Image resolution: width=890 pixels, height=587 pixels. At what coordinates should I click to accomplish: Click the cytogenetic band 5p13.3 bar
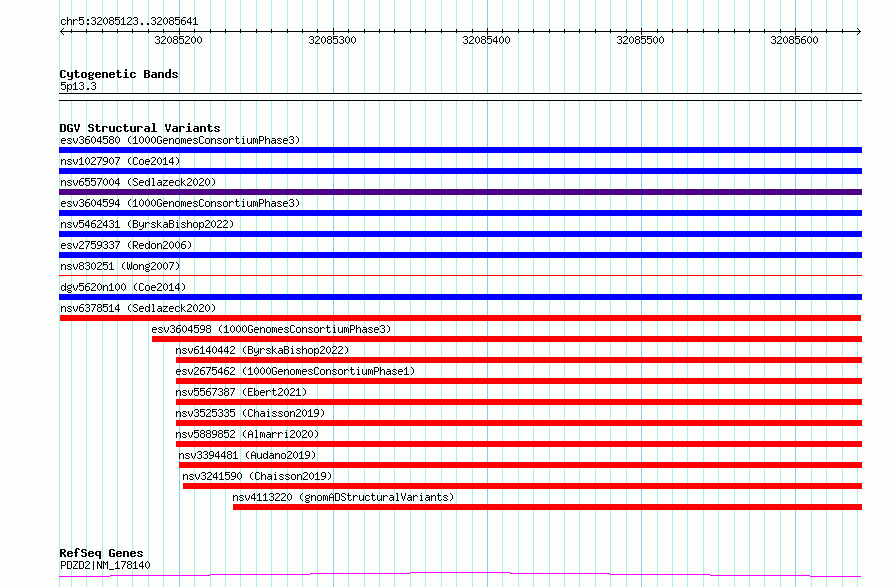(x=460, y=97)
